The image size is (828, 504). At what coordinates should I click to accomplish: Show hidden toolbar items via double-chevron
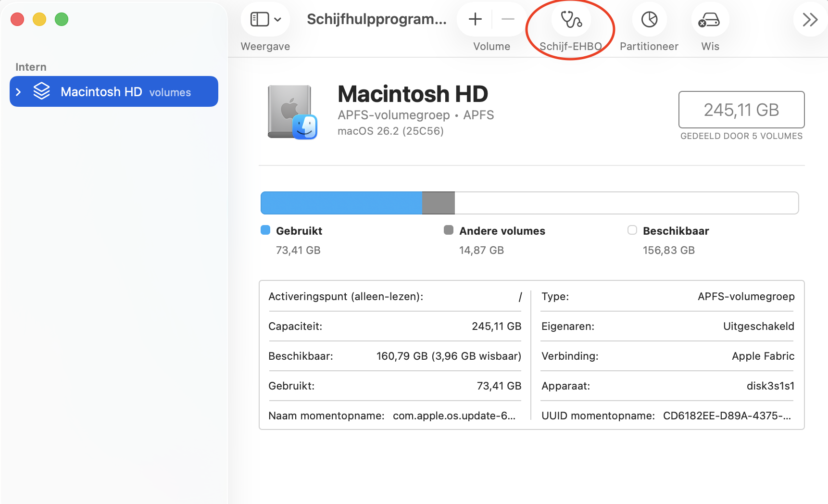coord(811,20)
